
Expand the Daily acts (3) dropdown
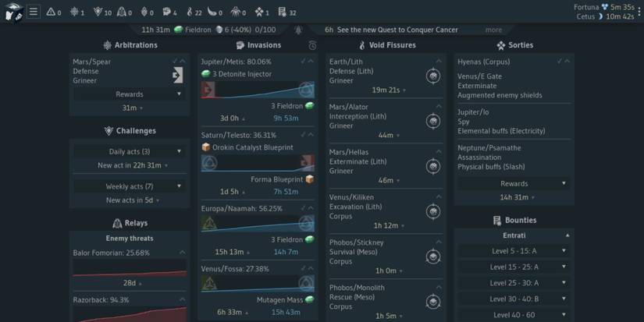tap(130, 151)
